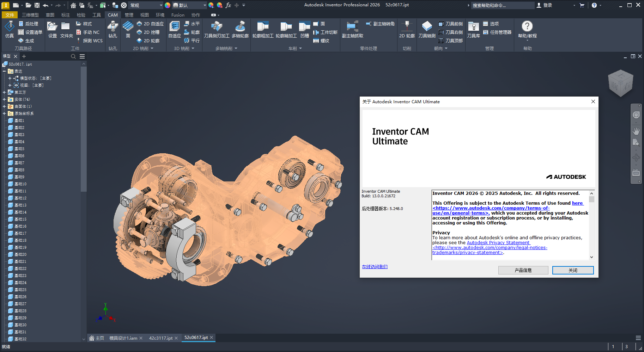
Task: Select the cutting 2D 轮廓 under 切削
Action: tap(407, 29)
